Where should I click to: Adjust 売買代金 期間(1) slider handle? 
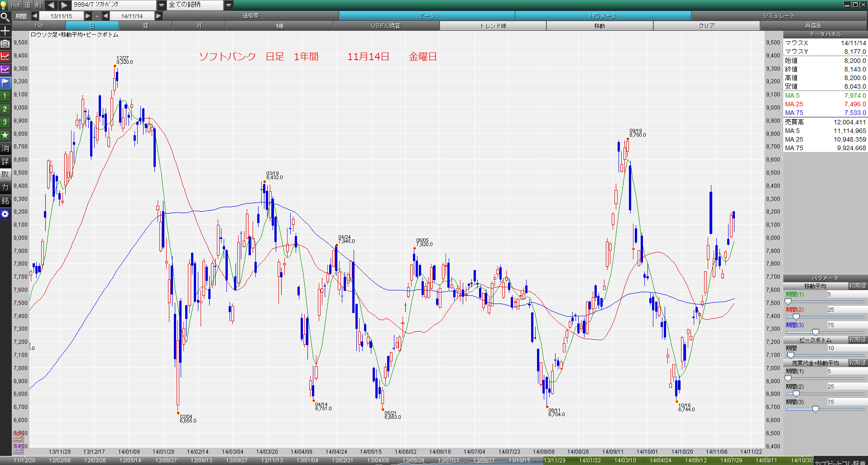tap(788, 378)
